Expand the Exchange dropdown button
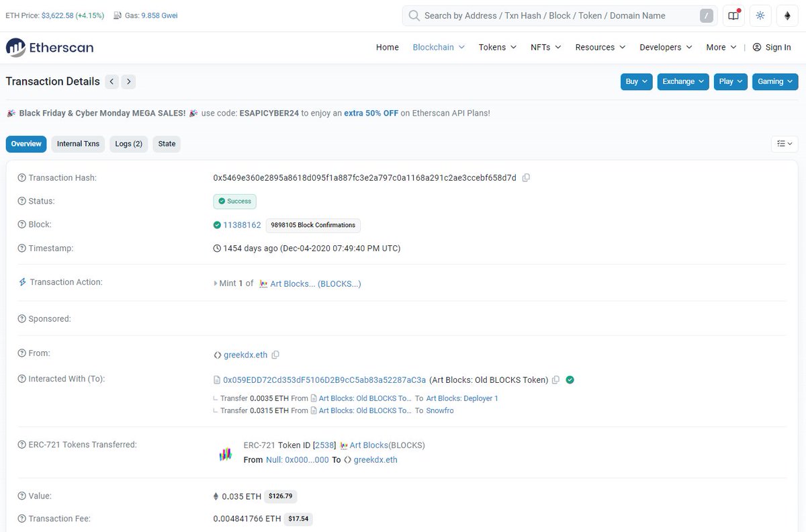 pos(683,81)
